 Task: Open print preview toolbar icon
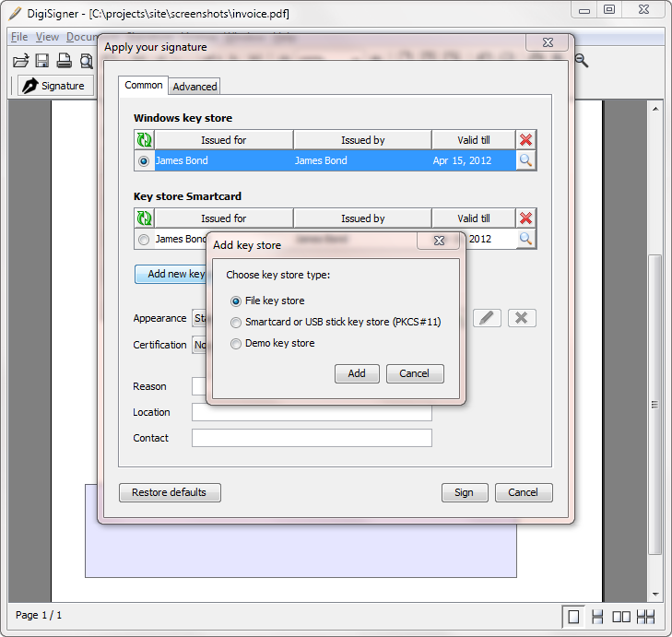[86, 61]
